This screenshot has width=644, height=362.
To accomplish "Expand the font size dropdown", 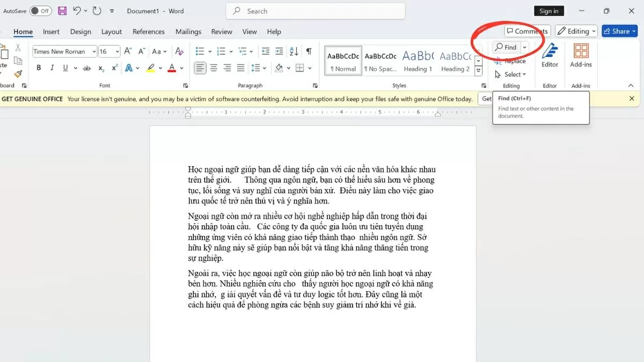I will click(x=117, y=51).
